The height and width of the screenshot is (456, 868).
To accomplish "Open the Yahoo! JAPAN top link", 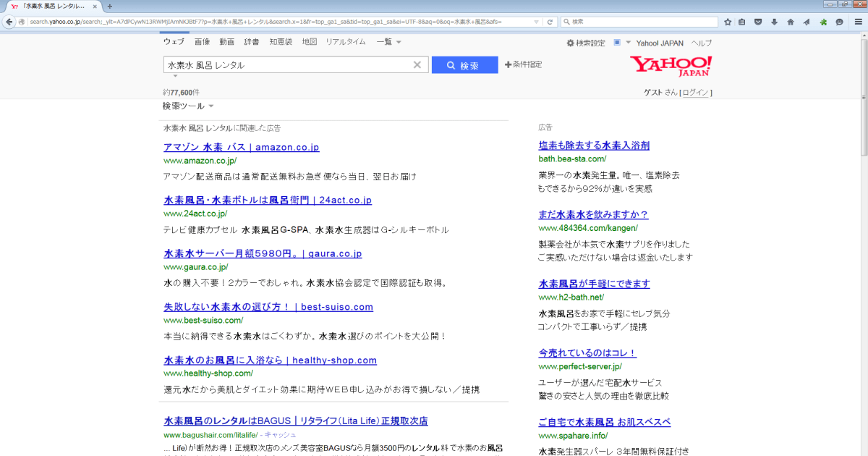I will 660,43.
